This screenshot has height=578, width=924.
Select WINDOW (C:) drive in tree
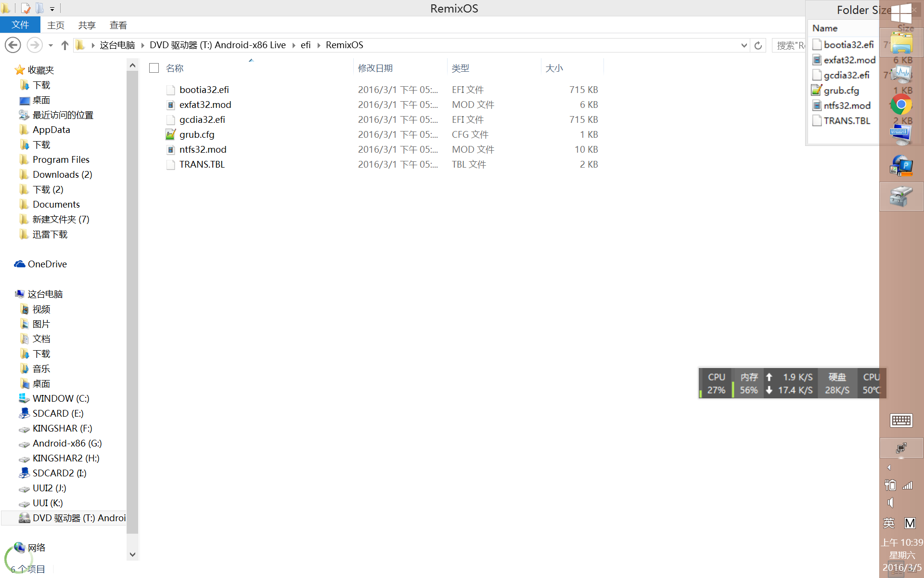[x=61, y=398]
